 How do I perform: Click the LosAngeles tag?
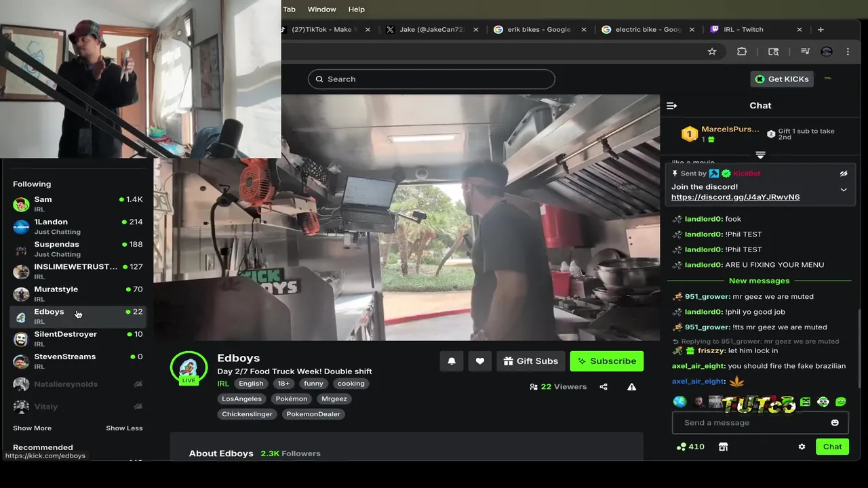coord(241,399)
